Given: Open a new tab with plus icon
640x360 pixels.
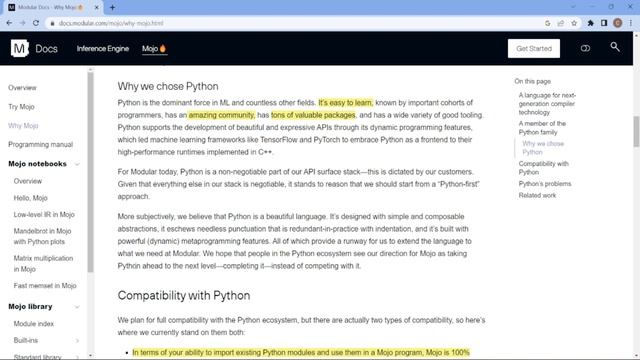Looking at the screenshot, I should [112, 7].
